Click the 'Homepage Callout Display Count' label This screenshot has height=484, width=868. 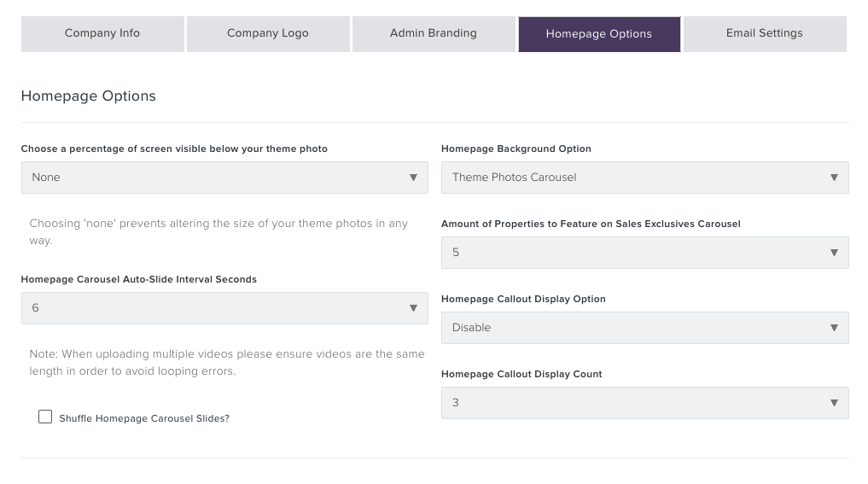coord(521,374)
